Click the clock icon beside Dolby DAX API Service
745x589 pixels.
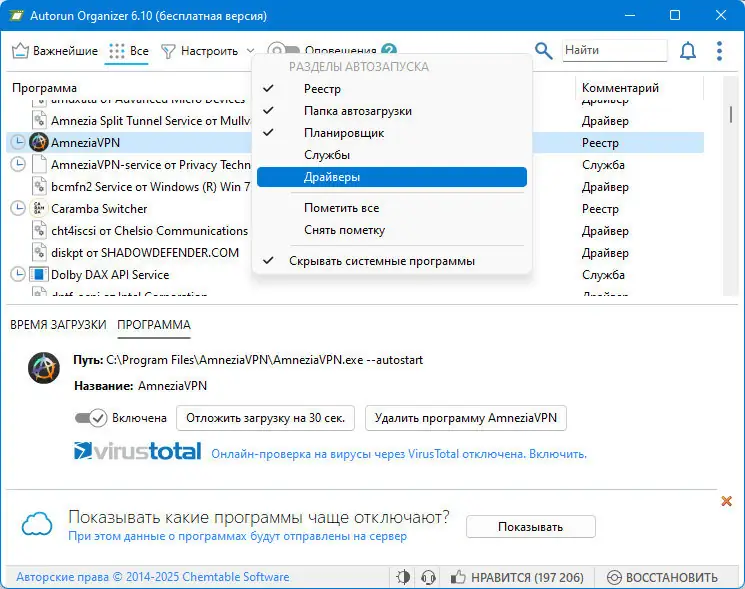coord(18,274)
